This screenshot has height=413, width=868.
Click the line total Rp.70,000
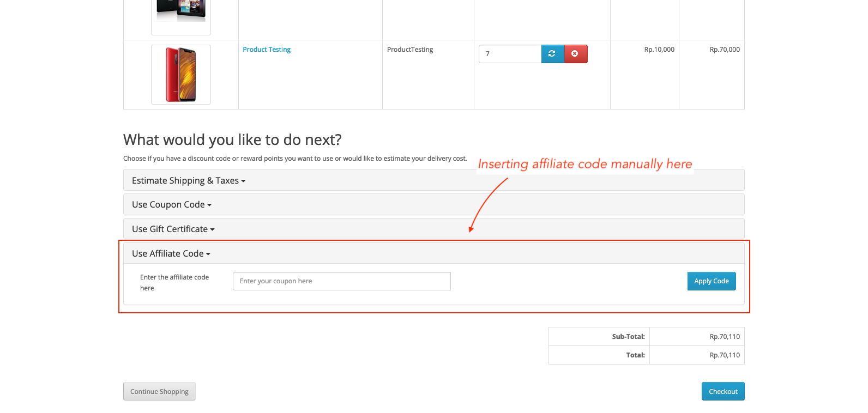click(x=724, y=50)
